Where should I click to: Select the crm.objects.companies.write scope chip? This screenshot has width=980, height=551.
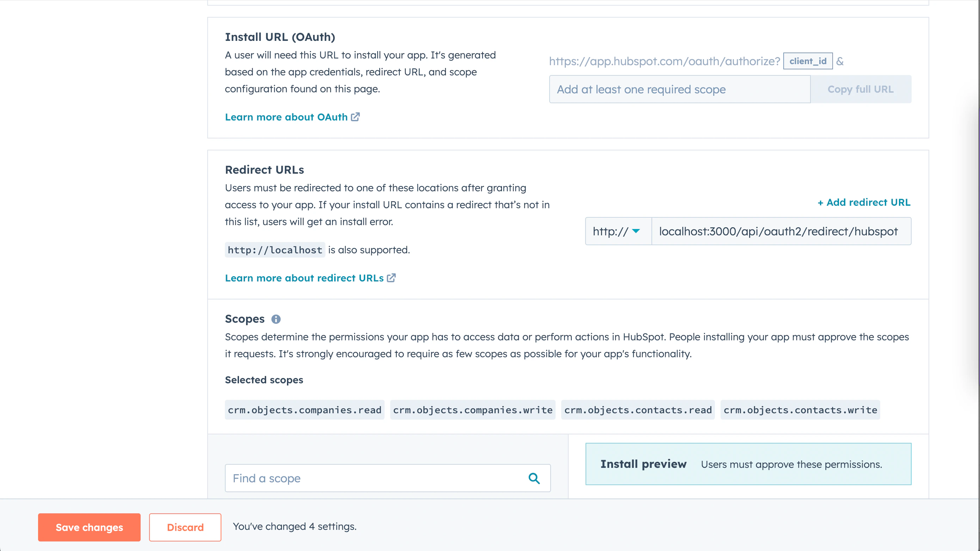click(x=472, y=410)
